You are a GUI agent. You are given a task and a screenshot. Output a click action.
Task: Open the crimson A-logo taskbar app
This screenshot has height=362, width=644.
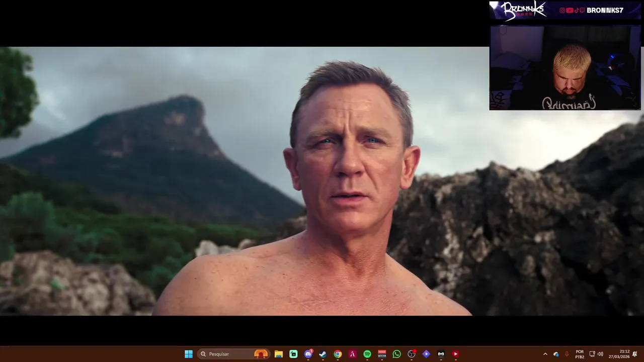pyautogui.click(x=352, y=354)
